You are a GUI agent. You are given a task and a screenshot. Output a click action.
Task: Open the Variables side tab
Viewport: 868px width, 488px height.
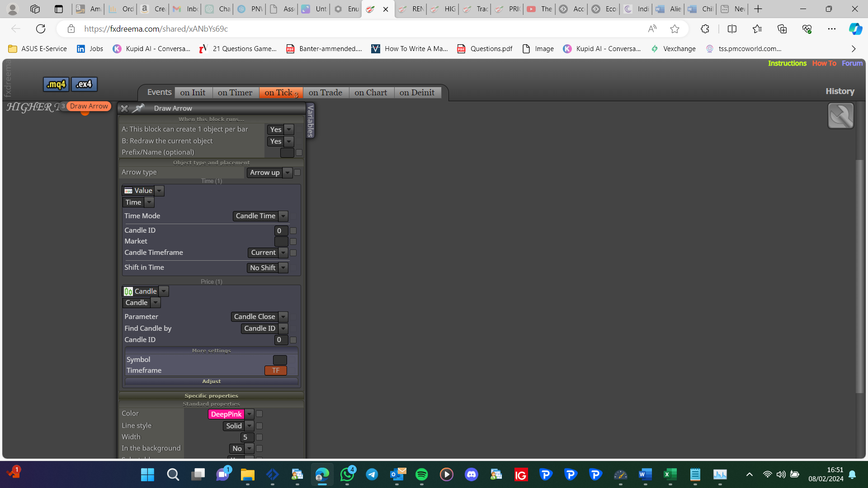[310, 120]
